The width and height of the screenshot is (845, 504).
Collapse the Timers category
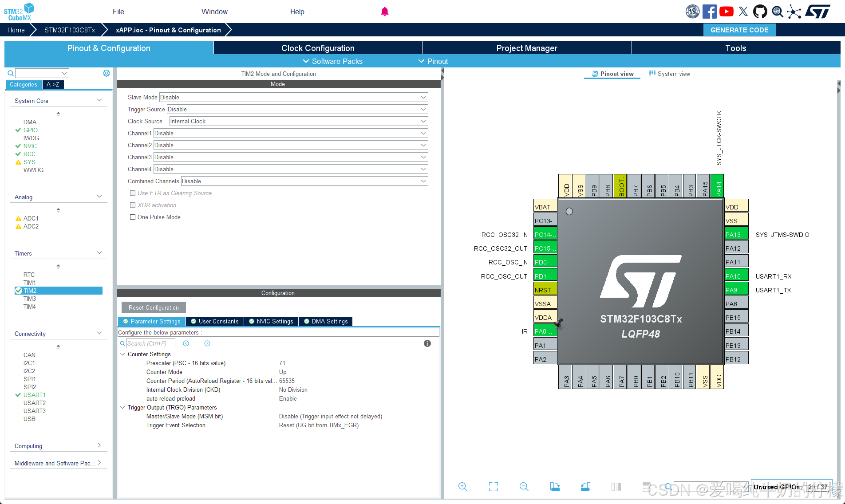pyautogui.click(x=99, y=253)
